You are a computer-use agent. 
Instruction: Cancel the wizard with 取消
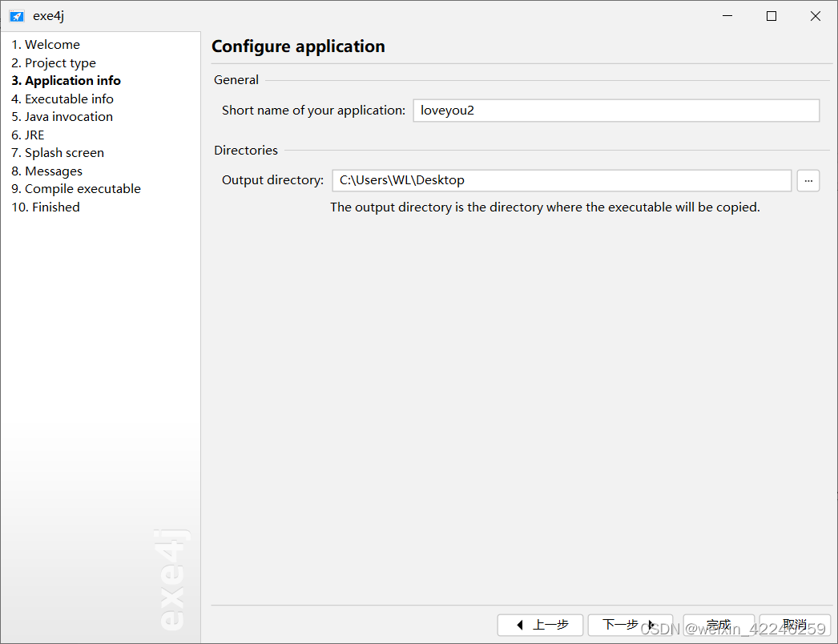pyautogui.click(x=795, y=625)
